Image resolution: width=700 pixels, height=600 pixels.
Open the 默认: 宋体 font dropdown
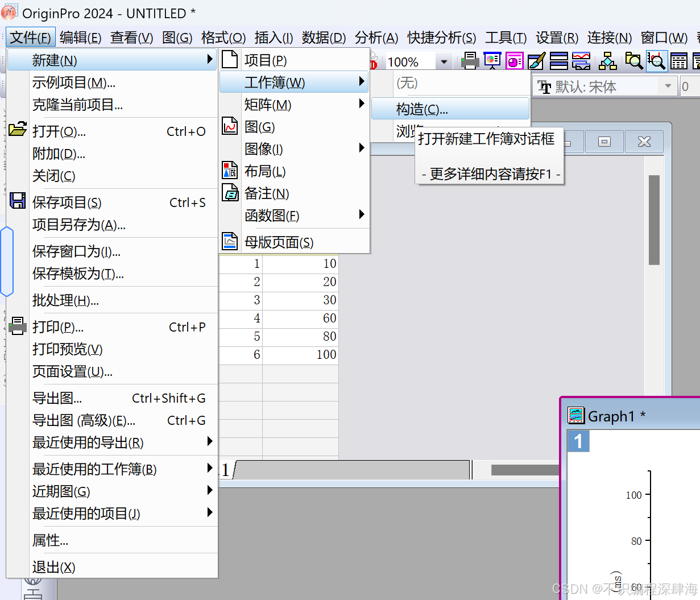point(668,86)
